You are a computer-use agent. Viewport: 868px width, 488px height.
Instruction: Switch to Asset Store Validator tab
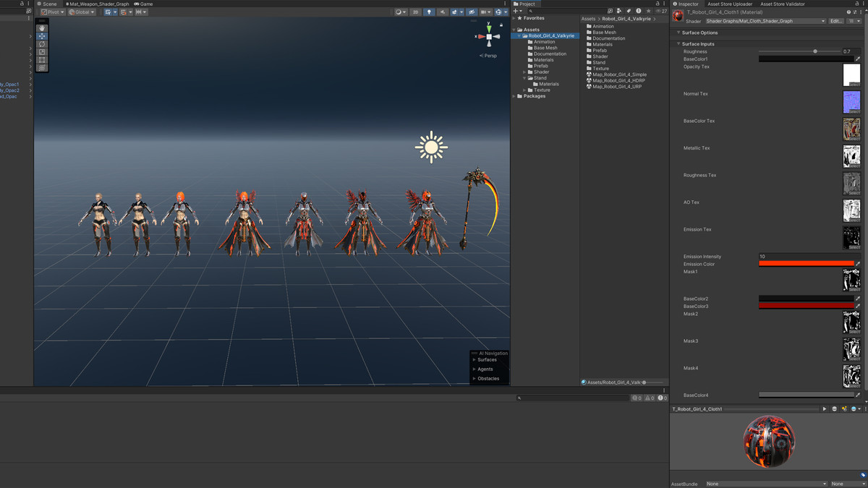782,4
